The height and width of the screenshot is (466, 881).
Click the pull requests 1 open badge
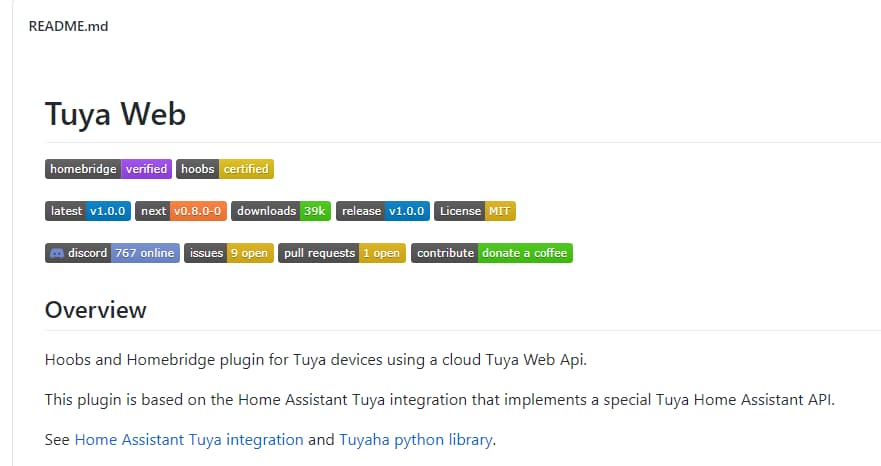[x=342, y=253]
